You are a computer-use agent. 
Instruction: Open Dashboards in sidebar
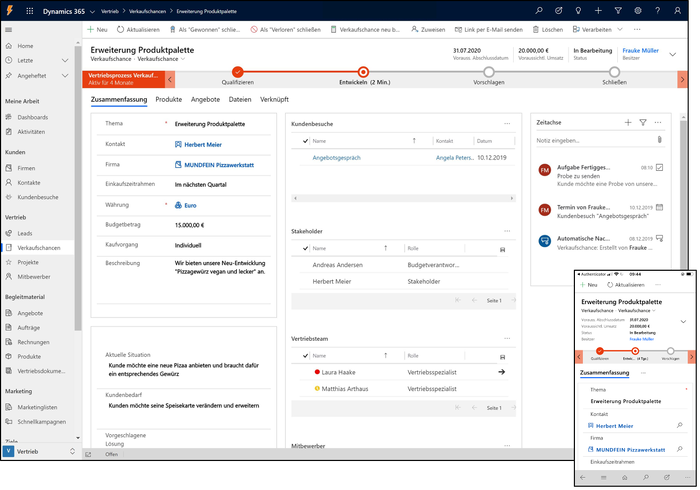click(x=33, y=117)
